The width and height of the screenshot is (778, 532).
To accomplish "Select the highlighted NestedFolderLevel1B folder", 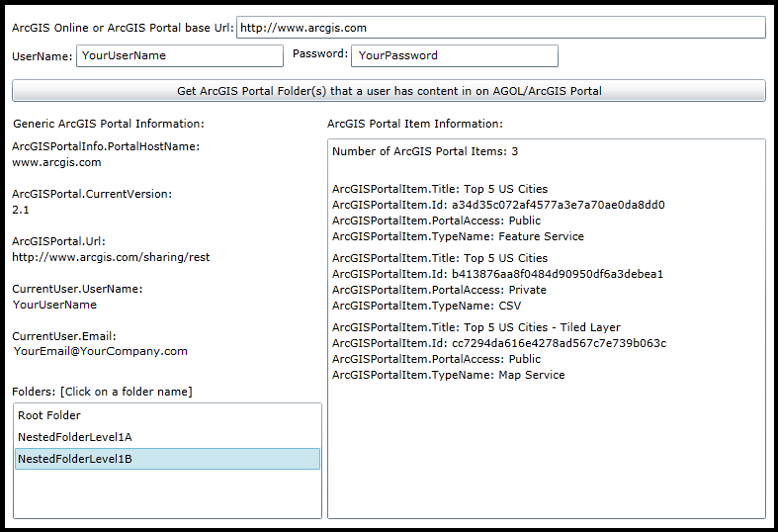I will click(167, 459).
